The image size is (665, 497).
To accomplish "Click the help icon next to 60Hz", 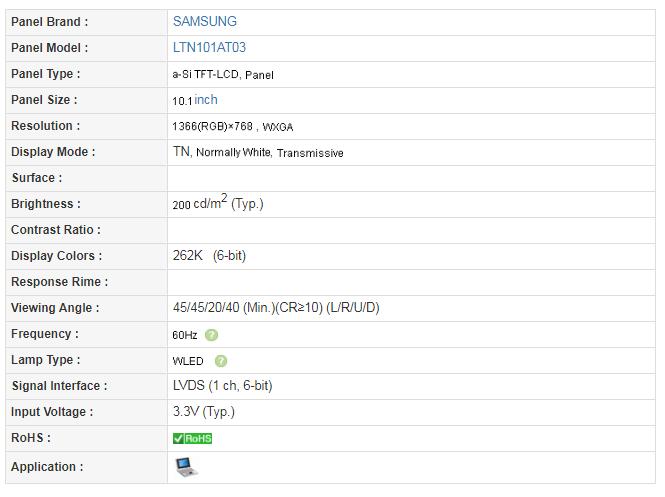I will point(211,335).
